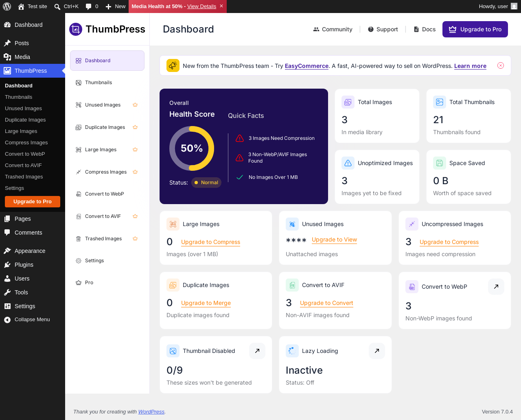Open the comments bubble in admin bar
This screenshot has height=420, width=521.
click(x=88, y=7)
